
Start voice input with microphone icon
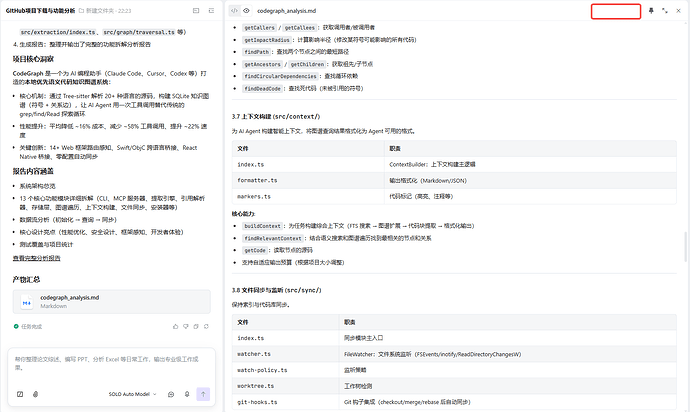click(x=187, y=394)
